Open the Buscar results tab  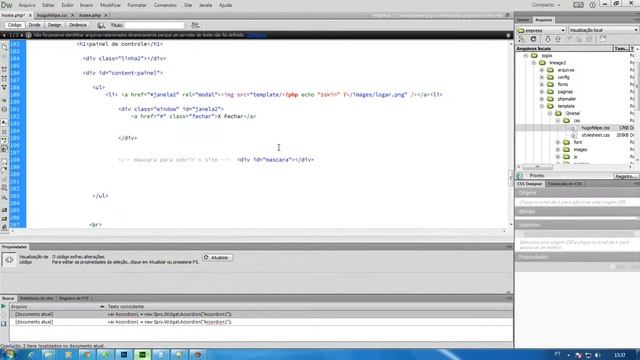pos(8,298)
